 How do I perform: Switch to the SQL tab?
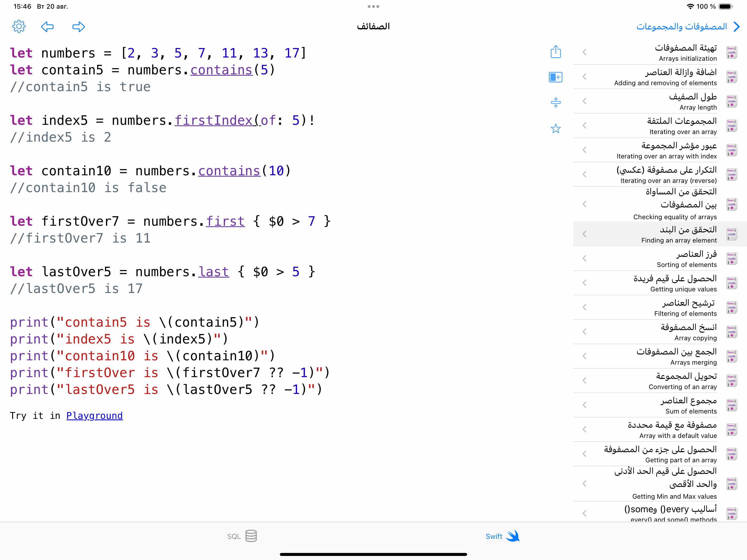tap(242, 536)
